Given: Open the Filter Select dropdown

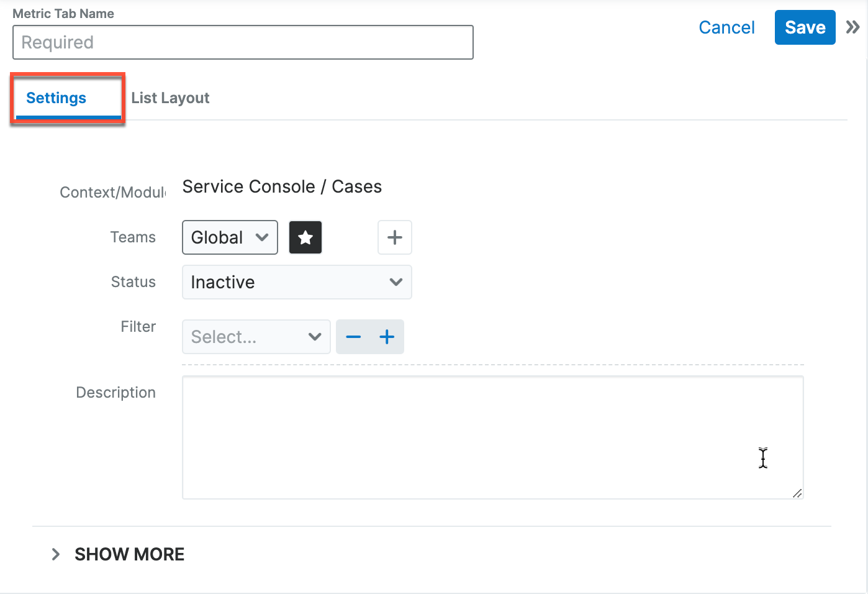Looking at the screenshot, I should 256,336.
